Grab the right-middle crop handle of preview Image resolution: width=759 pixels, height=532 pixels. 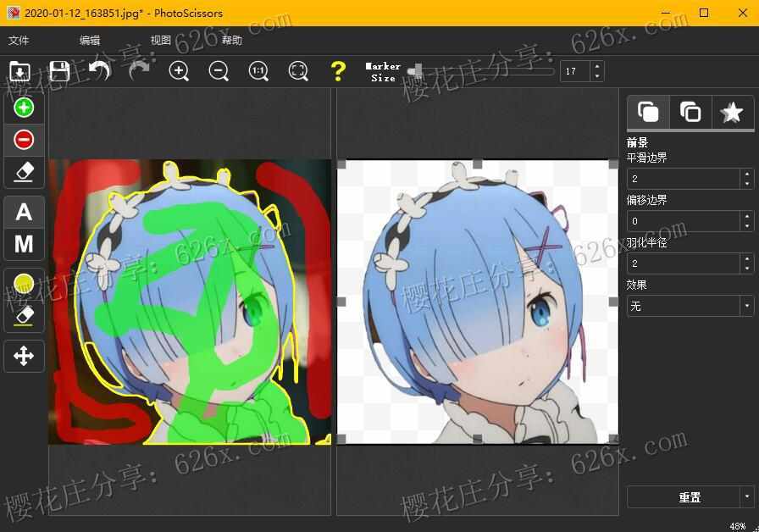click(613, 302)
